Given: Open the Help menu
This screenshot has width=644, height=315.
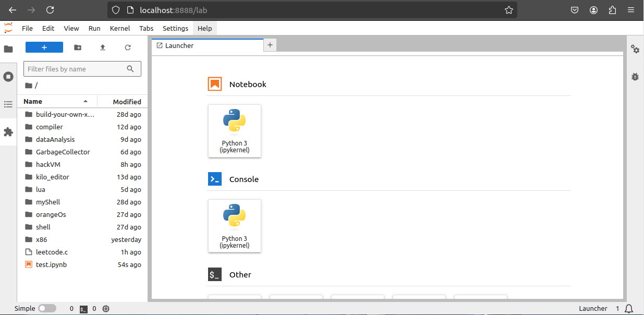Looking at the screenshot, I should [x=205, y=28].
